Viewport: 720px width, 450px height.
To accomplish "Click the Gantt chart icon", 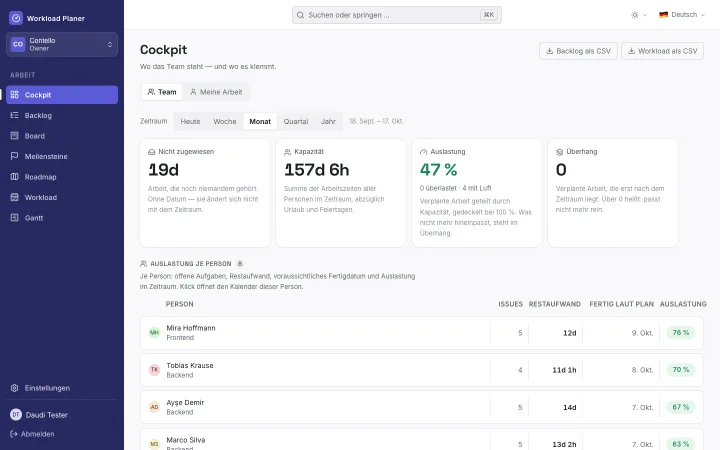I will click(15, 218).
